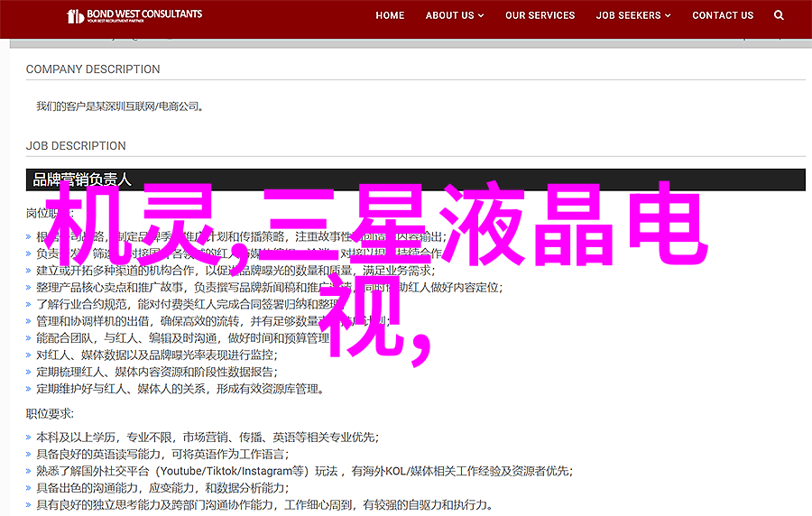Select the JOB DESCRIPTION heading

pyautogui.click(x=76, y=145)
